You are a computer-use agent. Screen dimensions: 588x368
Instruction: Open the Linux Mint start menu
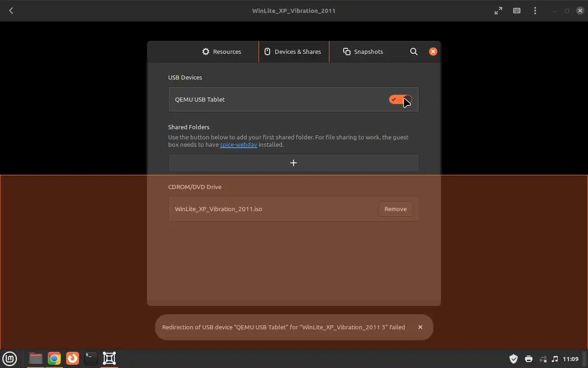[x=10, y=358]
